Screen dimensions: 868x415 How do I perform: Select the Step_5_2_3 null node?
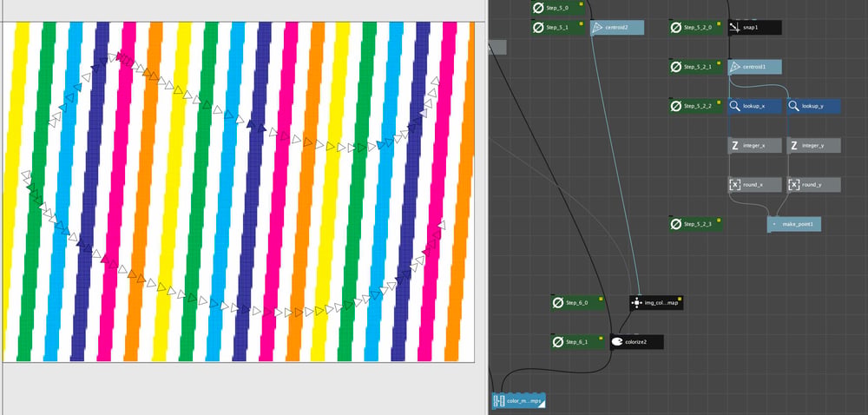[695, 224]
